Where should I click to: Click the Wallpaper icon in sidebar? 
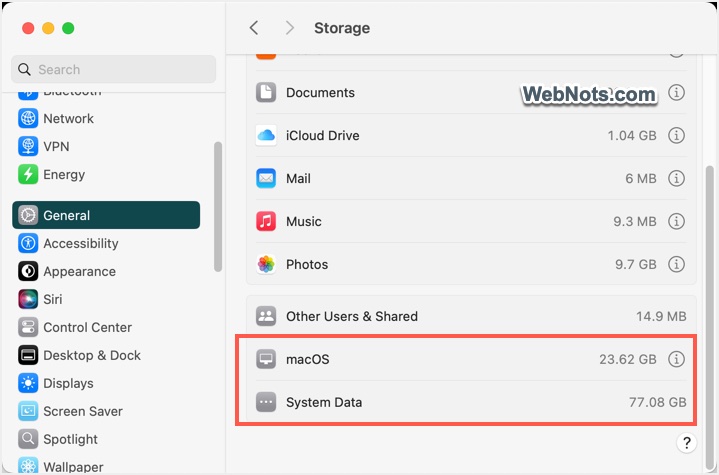click(28, 465)
